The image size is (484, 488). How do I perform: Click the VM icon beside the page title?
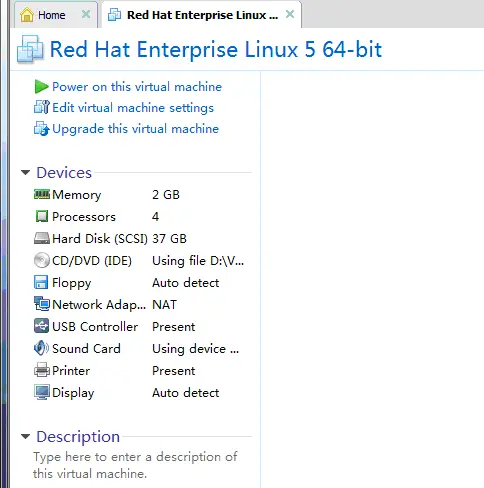point(30,49)
